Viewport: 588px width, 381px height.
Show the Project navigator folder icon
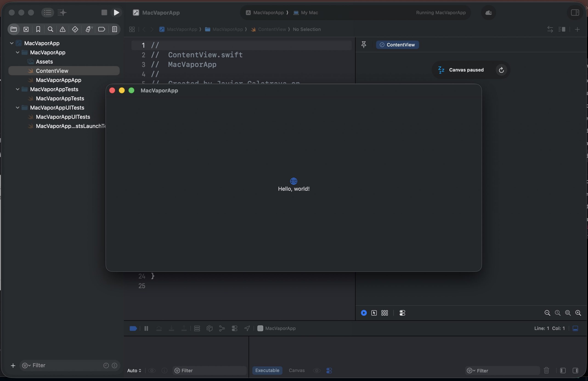tap(14, 29)
